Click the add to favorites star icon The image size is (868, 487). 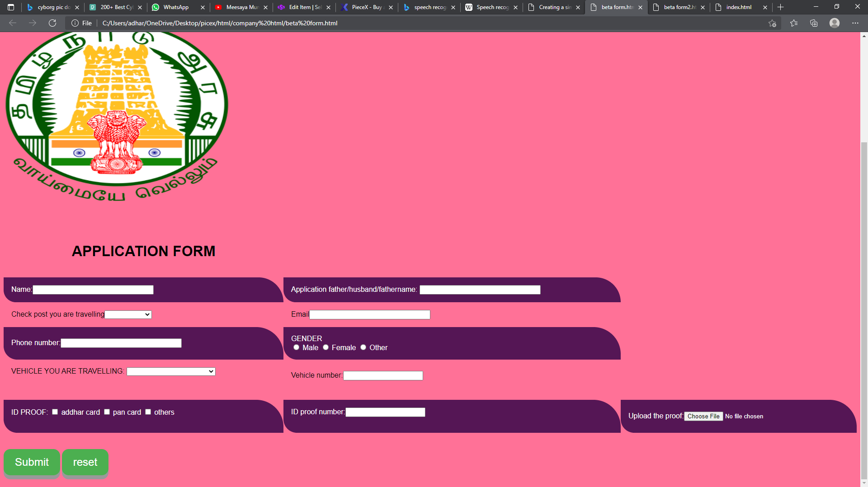772,23
